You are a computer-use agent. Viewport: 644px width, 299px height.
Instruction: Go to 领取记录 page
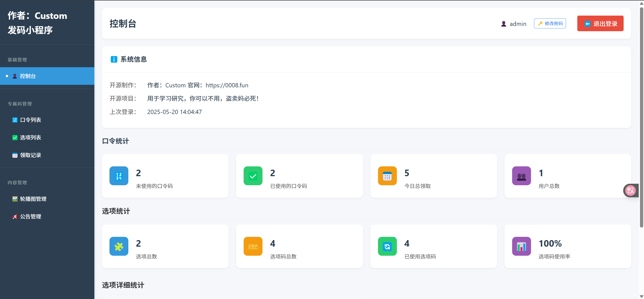[30, 155]
